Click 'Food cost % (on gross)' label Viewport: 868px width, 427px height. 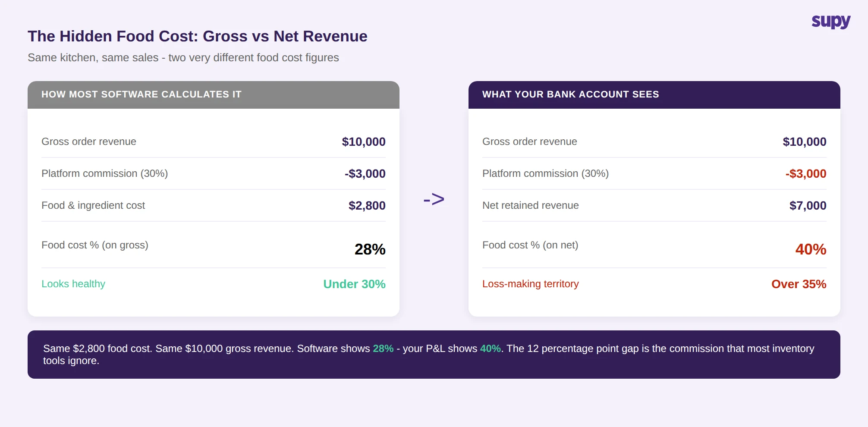click(95, 245)
